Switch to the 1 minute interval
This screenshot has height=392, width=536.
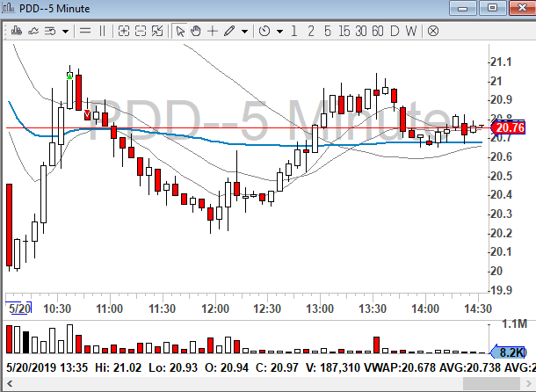pyautogui.click(x=294, y=32)
